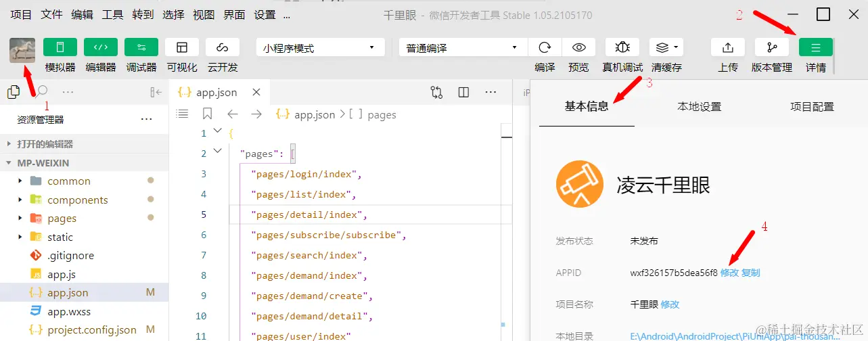Close the app.json editor tab
Viewport: 868px width, 341px height.
(255, 93)
